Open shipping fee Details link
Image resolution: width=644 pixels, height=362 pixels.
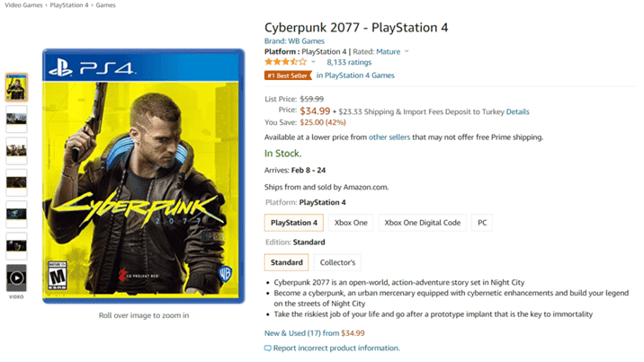click(x=517, y=111)
